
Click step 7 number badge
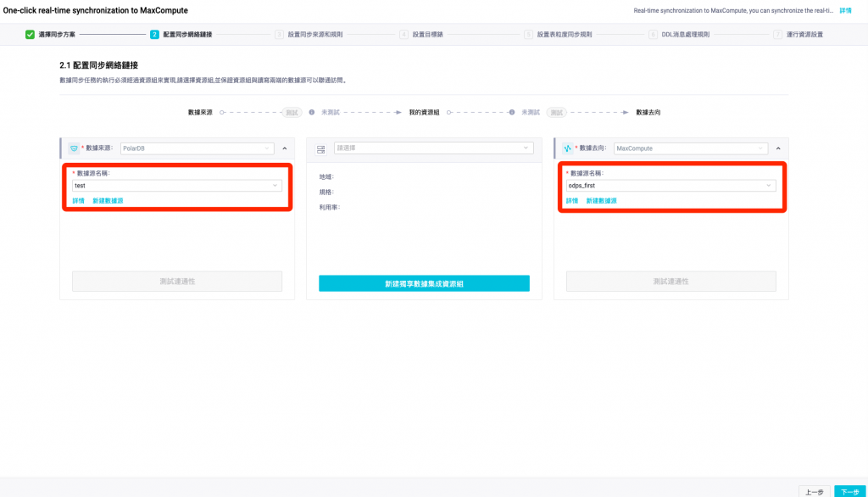[x=778, y=35]
